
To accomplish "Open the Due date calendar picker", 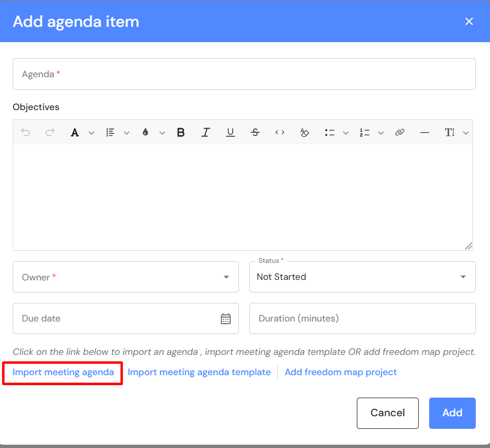I will (226, 319).
